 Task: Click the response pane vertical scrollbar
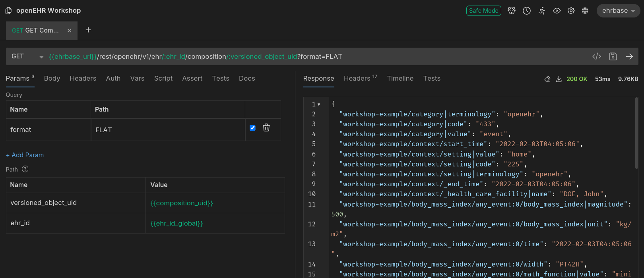point(636,133)
